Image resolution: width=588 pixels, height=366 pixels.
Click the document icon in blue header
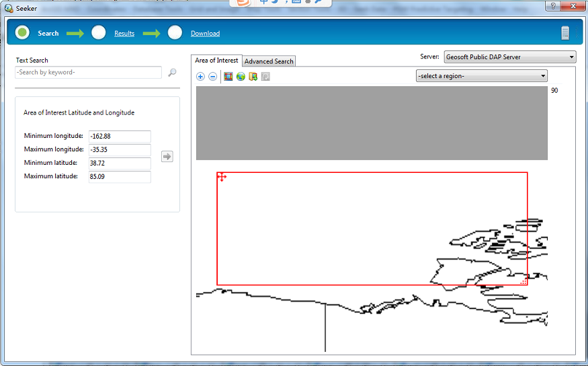click(x=565, y=33)
